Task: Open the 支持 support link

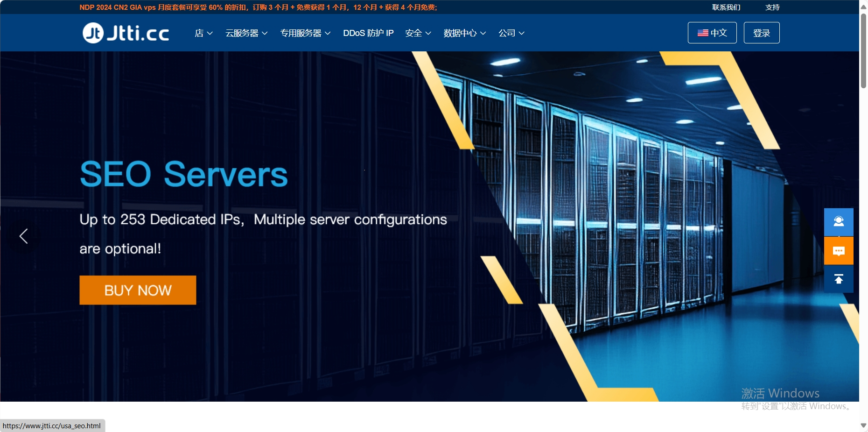Action: 772,7
